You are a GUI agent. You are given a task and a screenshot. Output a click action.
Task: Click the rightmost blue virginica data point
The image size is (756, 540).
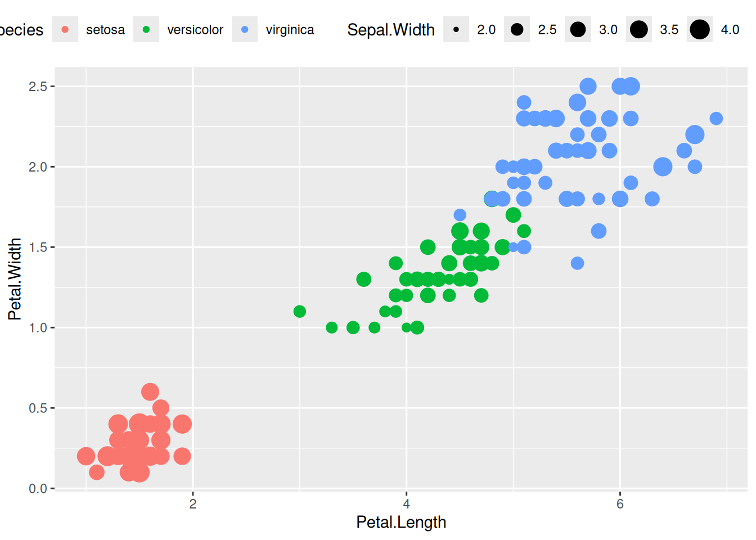coord(716,118)
